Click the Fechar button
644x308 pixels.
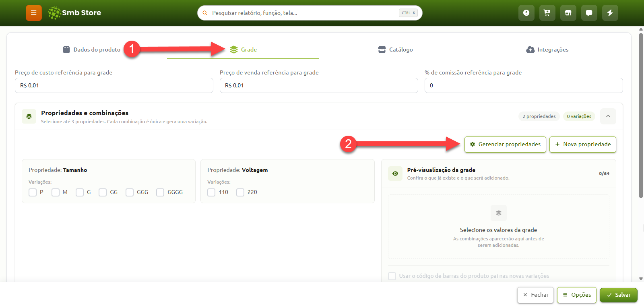point(536,295)
